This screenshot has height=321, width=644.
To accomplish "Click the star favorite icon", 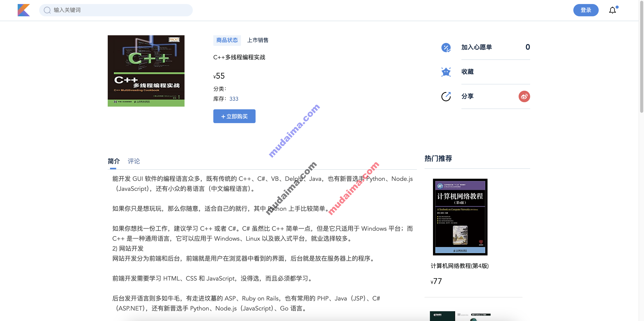I will point(446,72).
